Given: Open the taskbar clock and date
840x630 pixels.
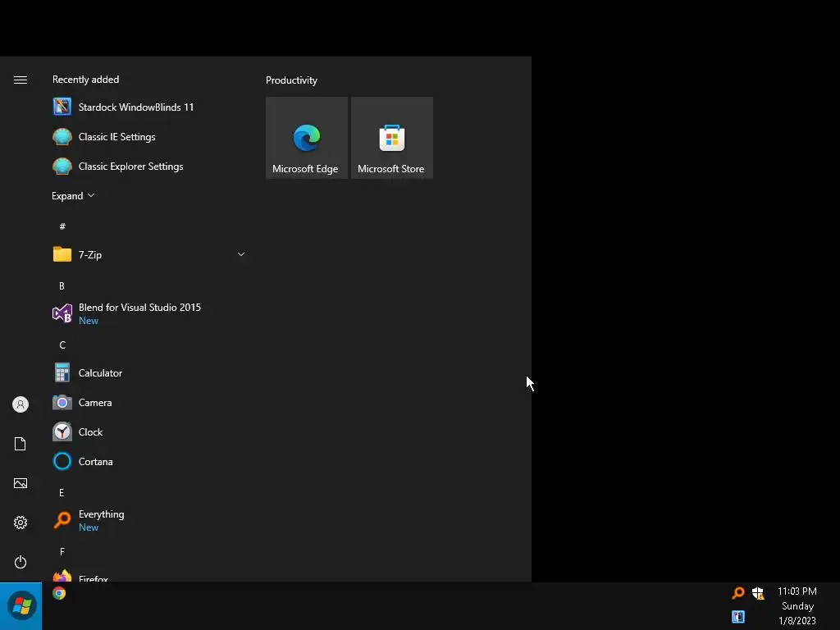Looking at the screenshot, I should (x=797, y=606).
